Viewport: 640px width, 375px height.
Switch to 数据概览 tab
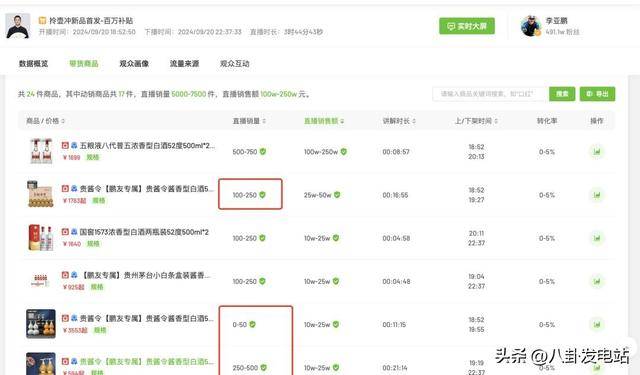(33, 64)
